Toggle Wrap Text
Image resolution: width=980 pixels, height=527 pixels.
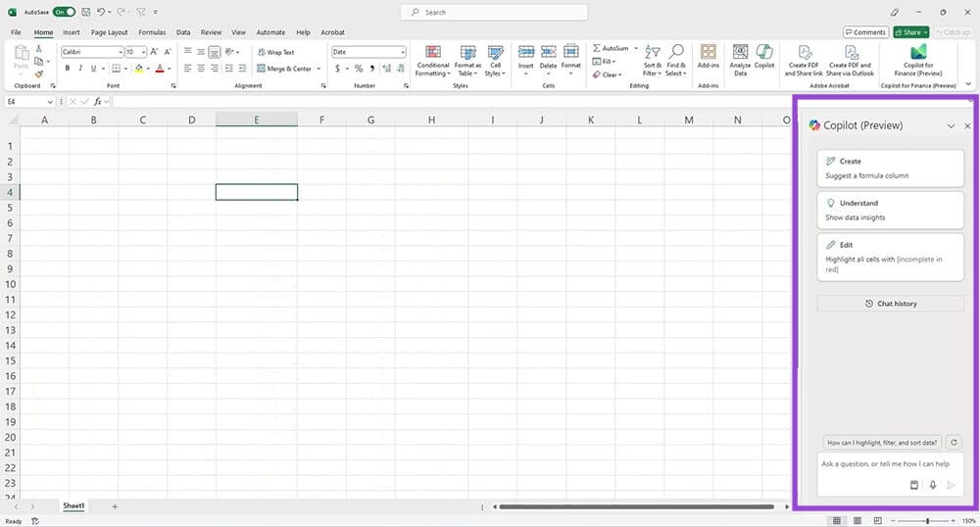click(x=275, y=52)
